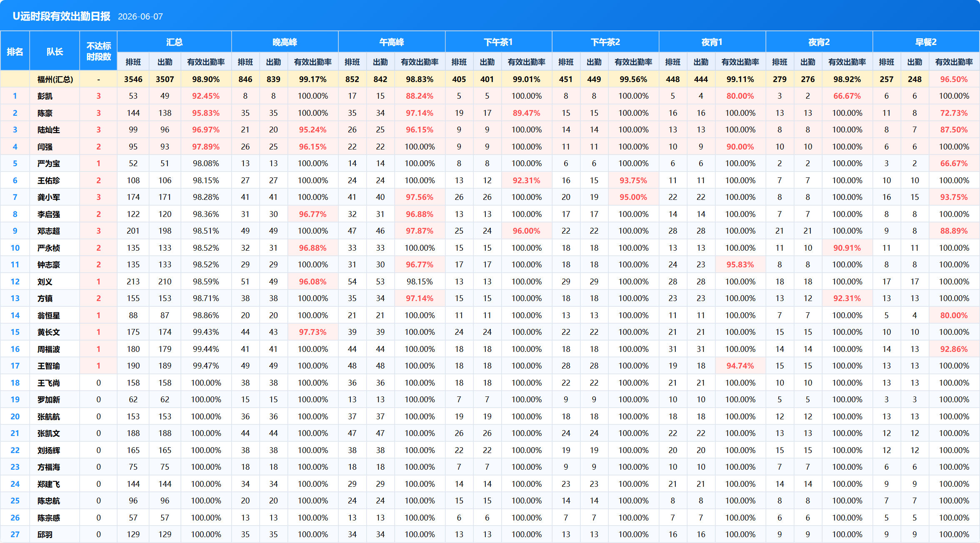Click team leader name 陈豪
This screenshot has width=980, height=543.
pos(45,113)
